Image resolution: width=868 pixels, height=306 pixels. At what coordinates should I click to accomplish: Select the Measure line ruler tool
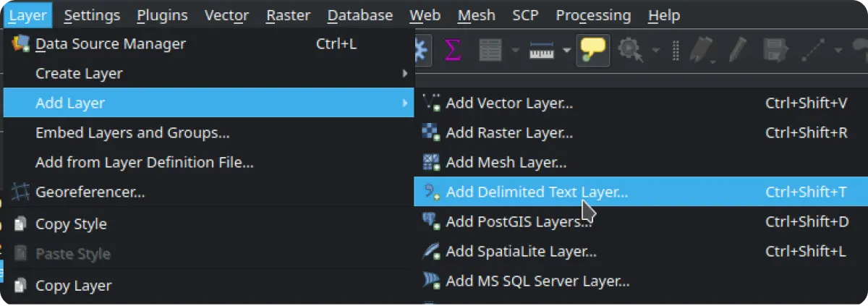tap(541, 51)
